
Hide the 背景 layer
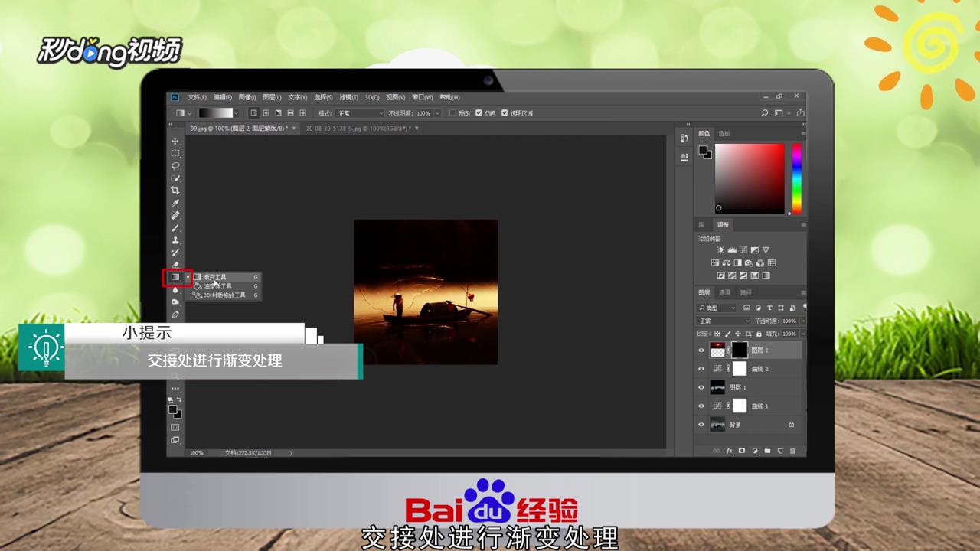pyautogui.click(x=701, y=425)
